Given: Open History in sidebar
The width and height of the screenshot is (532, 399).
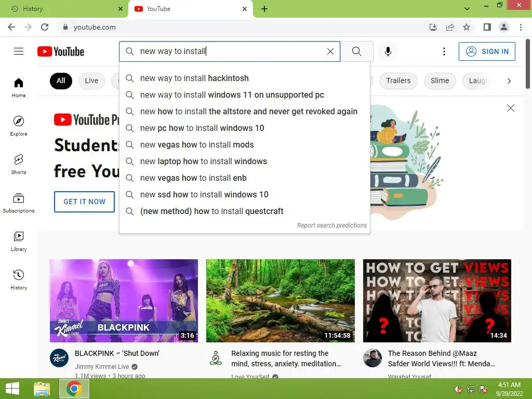Looking at the screenshot, I should (x=19, y=280).
